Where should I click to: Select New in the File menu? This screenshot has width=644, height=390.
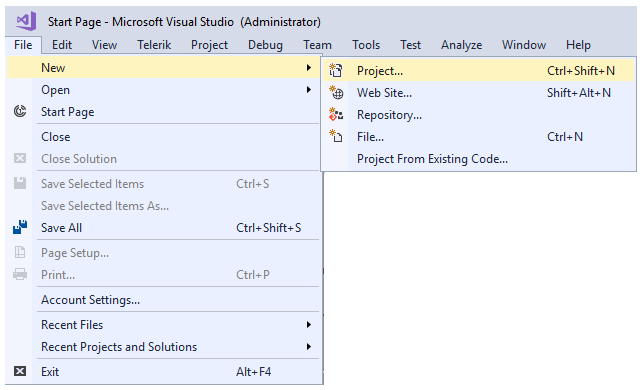(163, 68)
